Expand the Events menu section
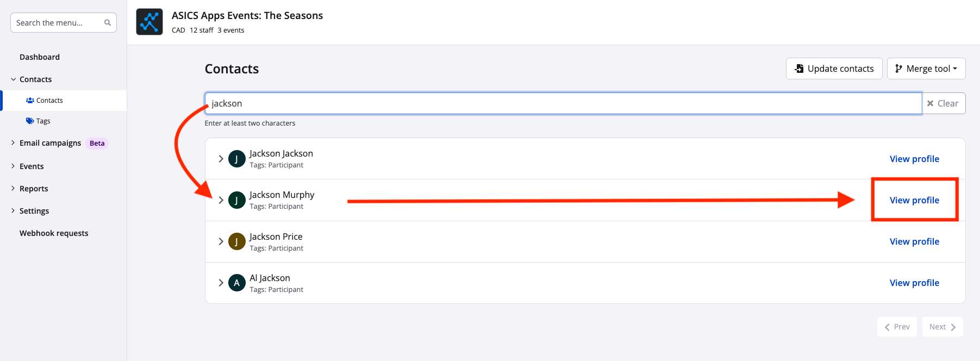Screen dimensions: 980x361 [32, 166]
